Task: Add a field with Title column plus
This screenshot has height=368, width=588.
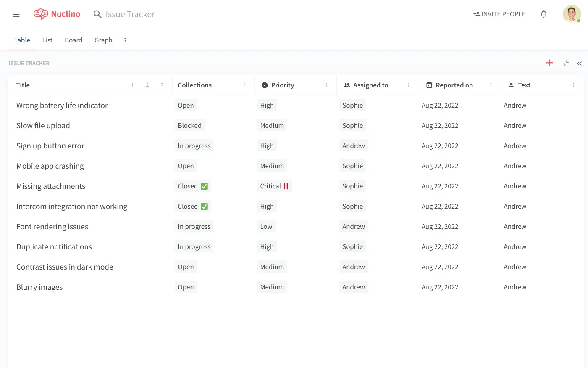Action: click(133, 85)
